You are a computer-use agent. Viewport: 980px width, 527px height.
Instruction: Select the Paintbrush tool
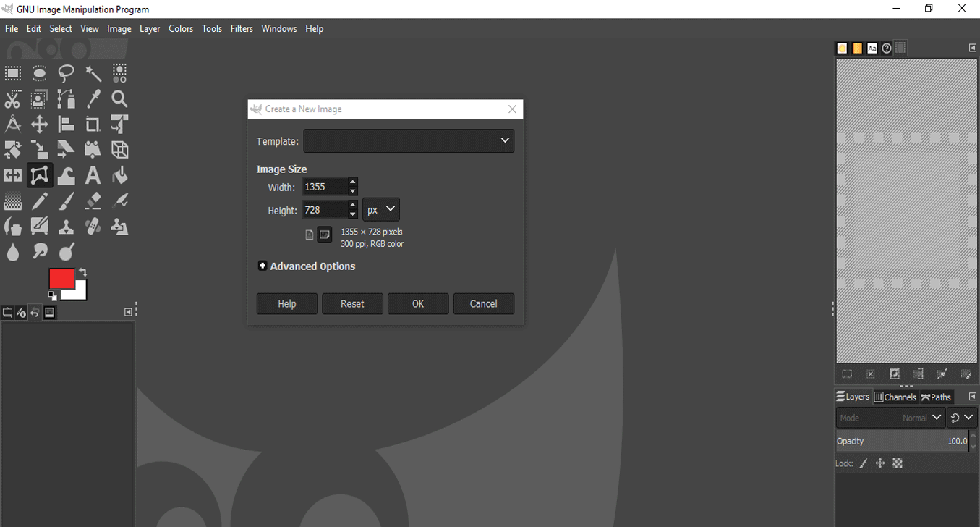[x=67, y=201]
